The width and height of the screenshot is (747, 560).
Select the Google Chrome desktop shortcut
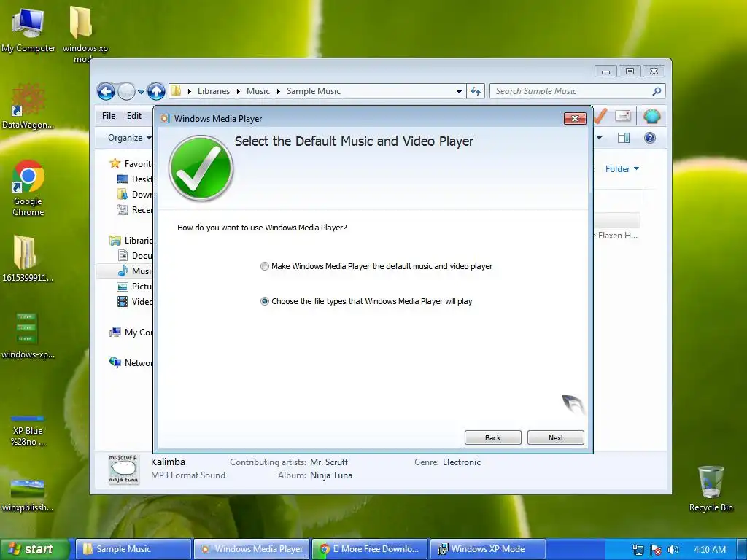pos(28,188)
